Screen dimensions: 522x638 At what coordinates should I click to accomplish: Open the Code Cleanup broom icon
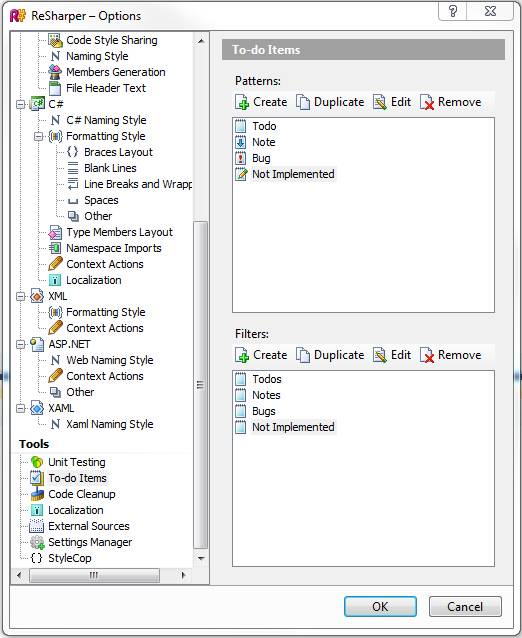37,494
